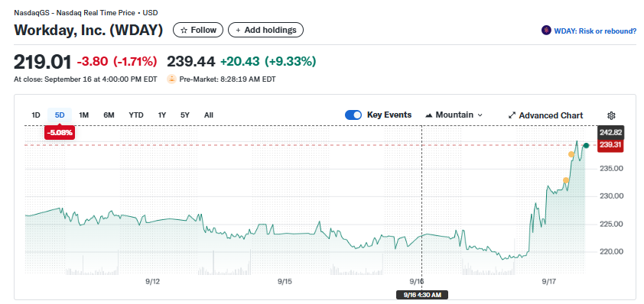Screen dimensions: 644x304
Task: Choose the 5Y time range
Action: 185,115
